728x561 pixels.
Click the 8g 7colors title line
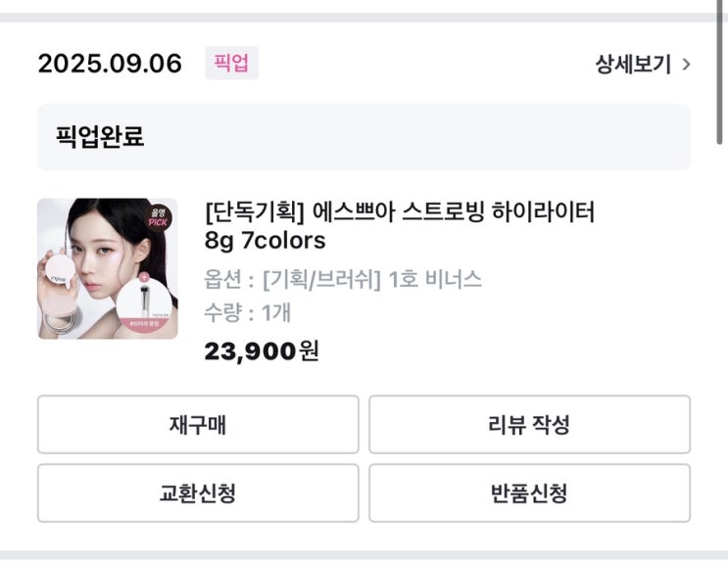coord(265,240)
